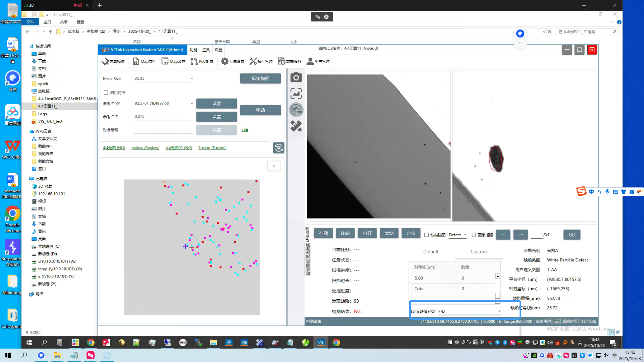The image size is (644, 362).
Task: Click the ruler measurement tool icon
Action: (x=296, y=126)
